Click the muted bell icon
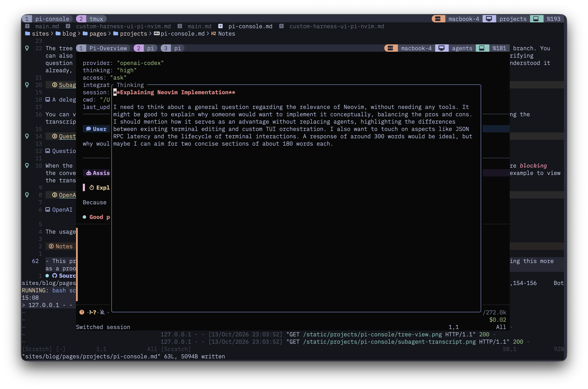The height and width of the screenshot is (389, 588). coord(102,312)
